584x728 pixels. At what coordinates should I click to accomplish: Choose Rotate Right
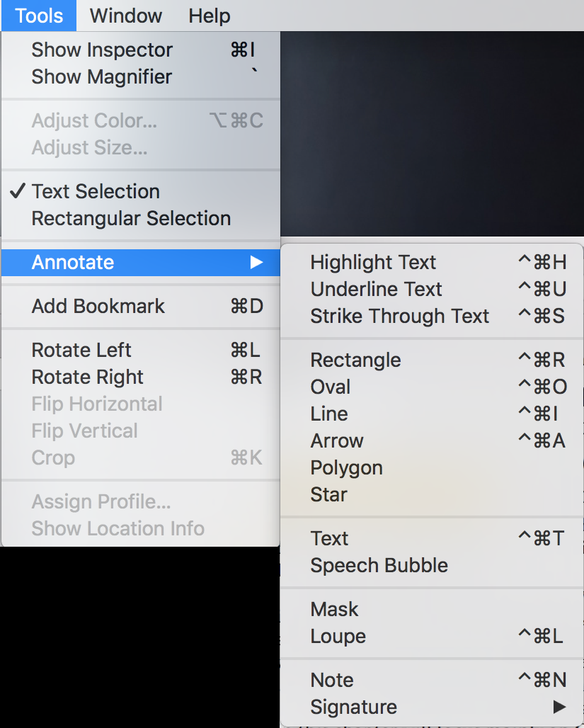pyautogui.click(x=86, y=377)
